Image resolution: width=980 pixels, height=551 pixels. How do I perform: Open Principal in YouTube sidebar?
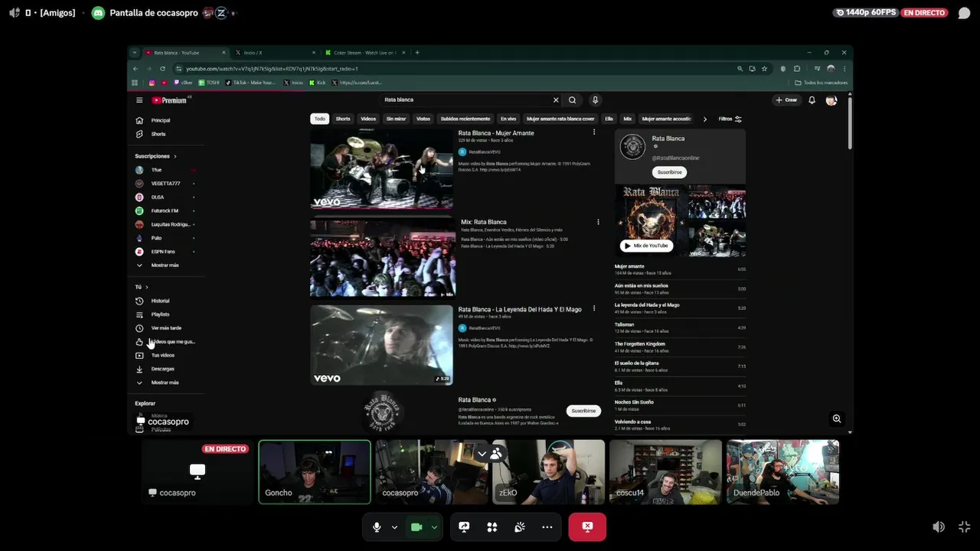click(x=161, y=120)
